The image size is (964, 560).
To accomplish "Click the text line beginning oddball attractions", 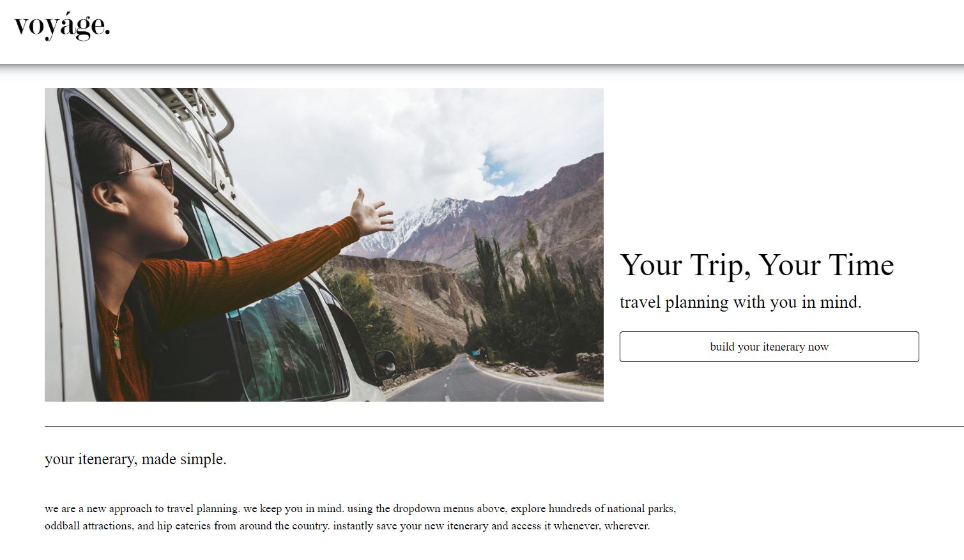I will tap(347, 526).
